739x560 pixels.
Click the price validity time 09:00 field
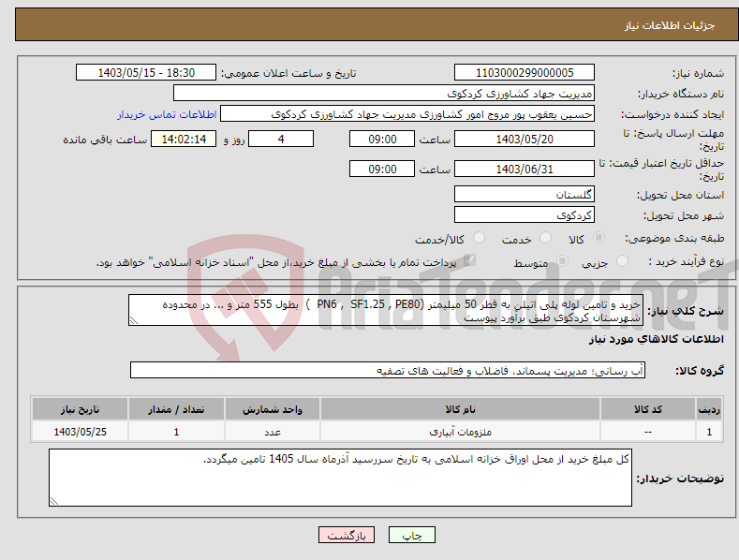point(382,169)
